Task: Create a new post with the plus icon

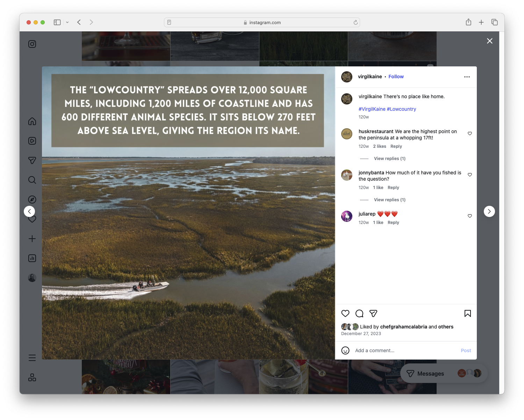Action: click(32, 239)
